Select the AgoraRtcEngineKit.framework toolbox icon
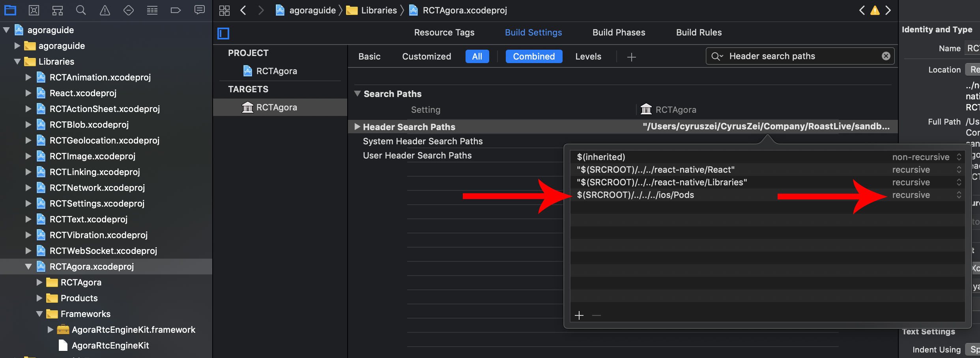Image resolution: width=980 pixels, height=358 pixels. (63, 330)
